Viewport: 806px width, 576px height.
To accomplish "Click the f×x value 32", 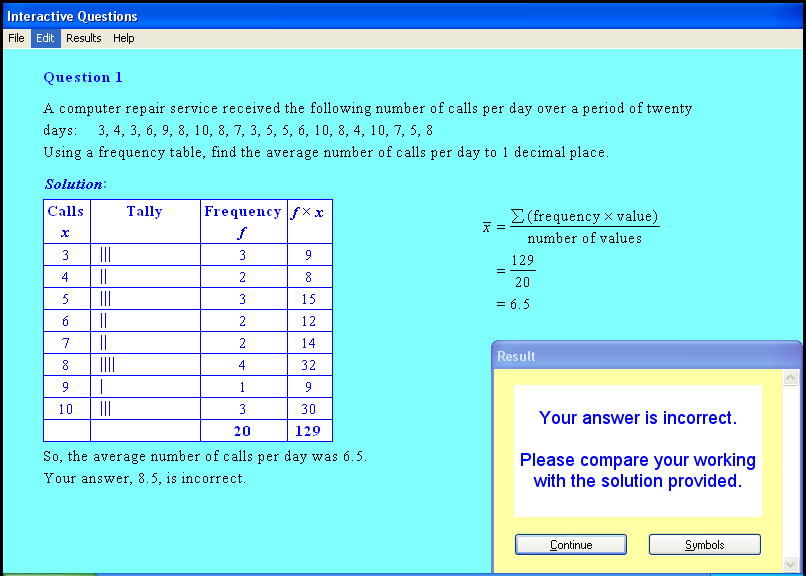I will point(309,365).
